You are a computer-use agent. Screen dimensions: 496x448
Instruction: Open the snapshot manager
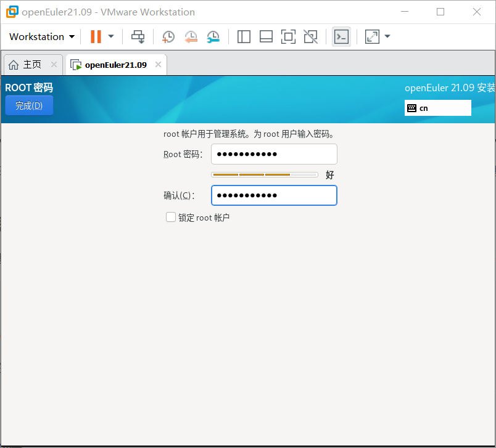click(213, 36)
